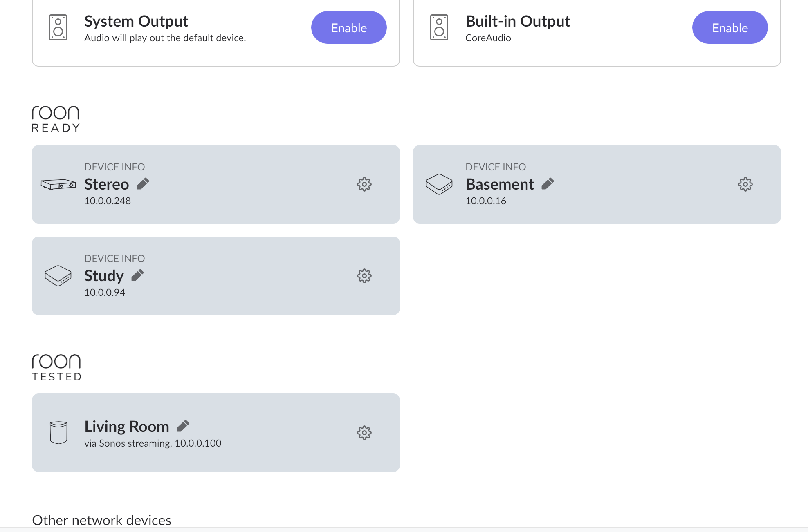808x532 pixels.
Task: Edit the Living Room name pencil
Action: [x=183, y=426]
